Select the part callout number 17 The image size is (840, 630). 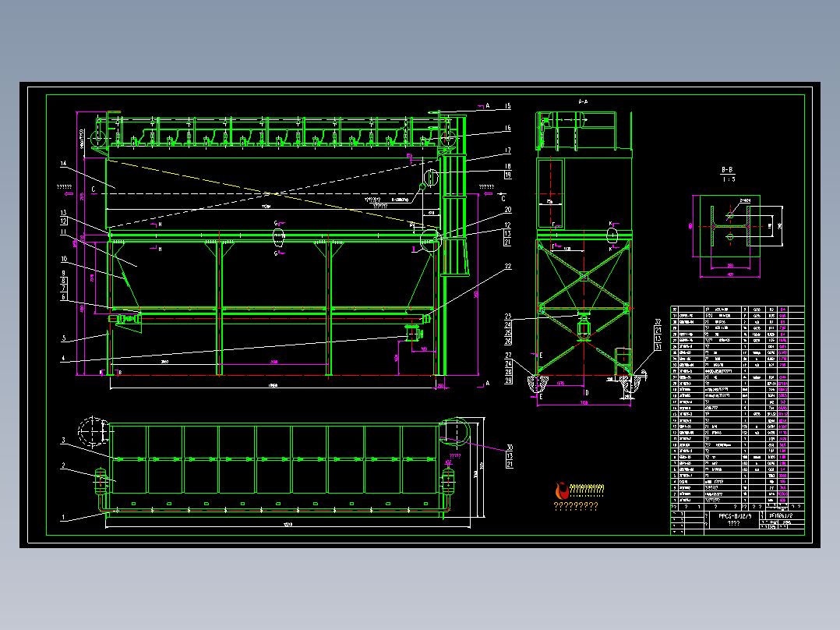(507, 150)
